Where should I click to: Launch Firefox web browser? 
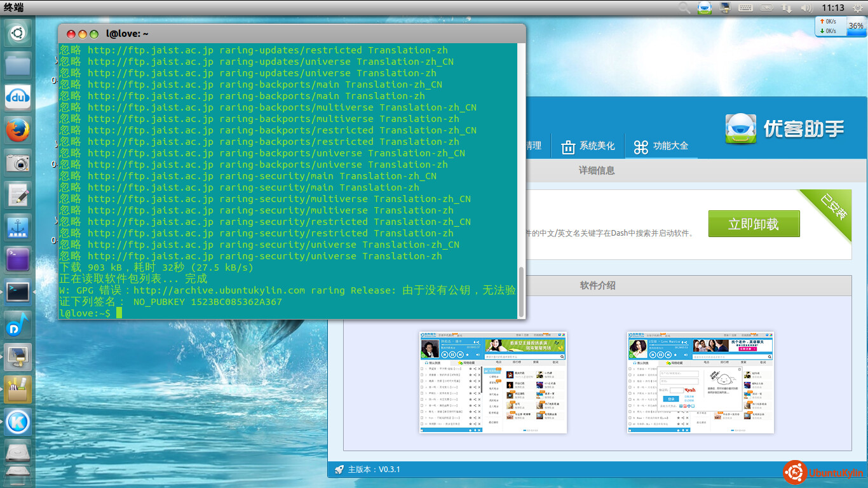pos(18,130)
